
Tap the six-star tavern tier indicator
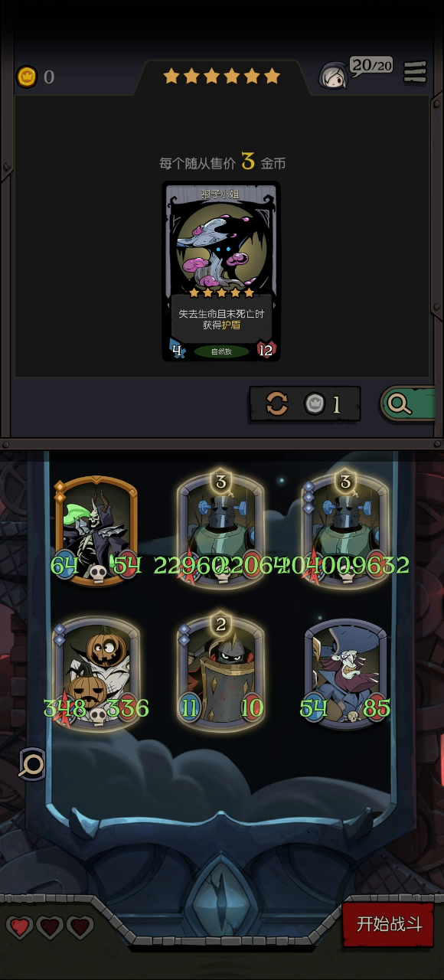(x=221, y=76)
